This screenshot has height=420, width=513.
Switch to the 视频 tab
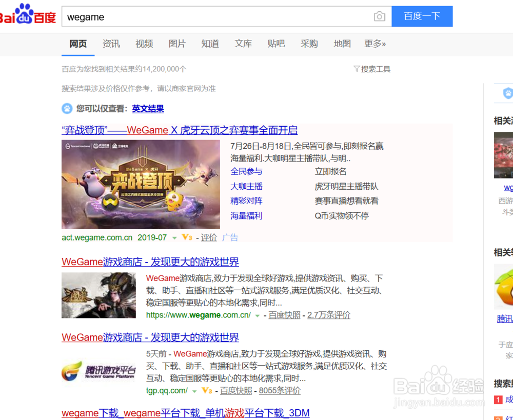144,44
